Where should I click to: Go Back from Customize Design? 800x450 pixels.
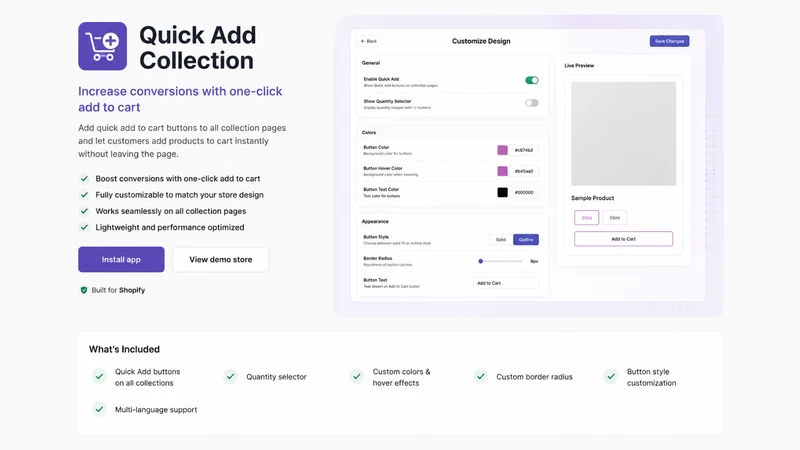pyautogui.click(x=369, y=41)
